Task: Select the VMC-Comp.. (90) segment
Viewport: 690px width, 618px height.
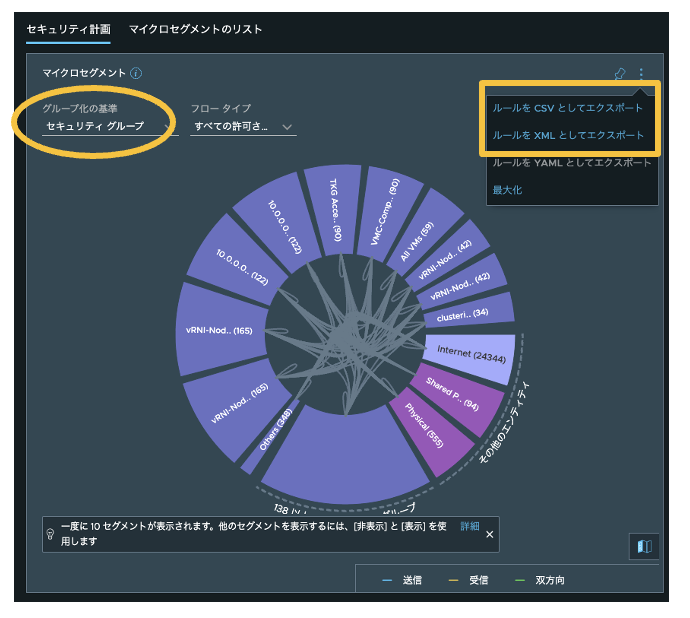Action: (387, 214)
